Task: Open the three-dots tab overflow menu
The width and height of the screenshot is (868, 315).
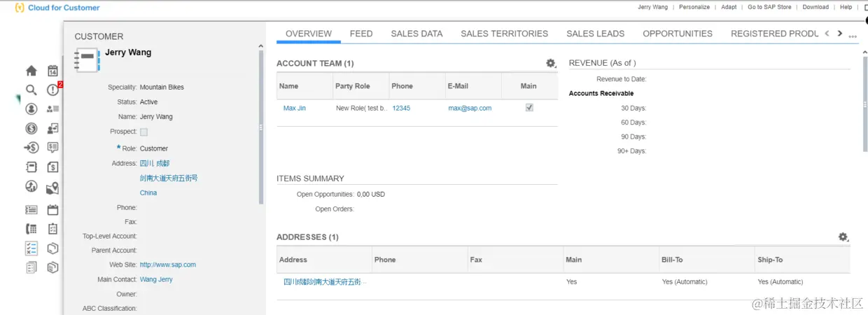Action: click(x=853, y=36)
